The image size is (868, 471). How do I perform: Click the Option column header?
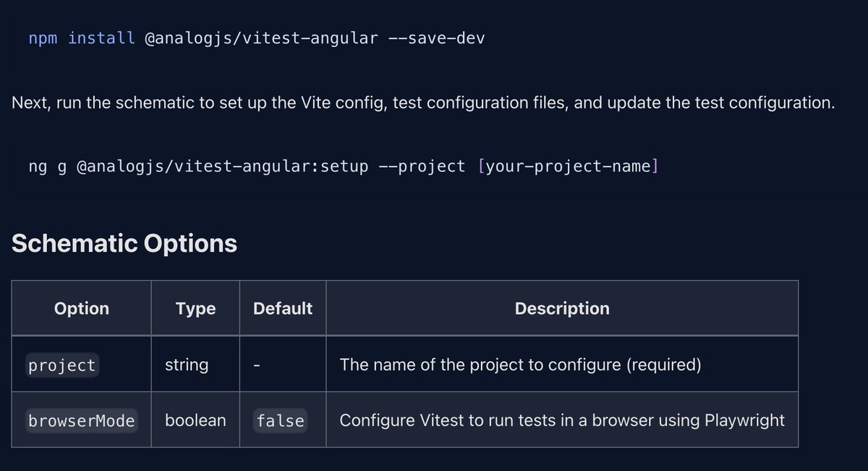pos(82,308)
